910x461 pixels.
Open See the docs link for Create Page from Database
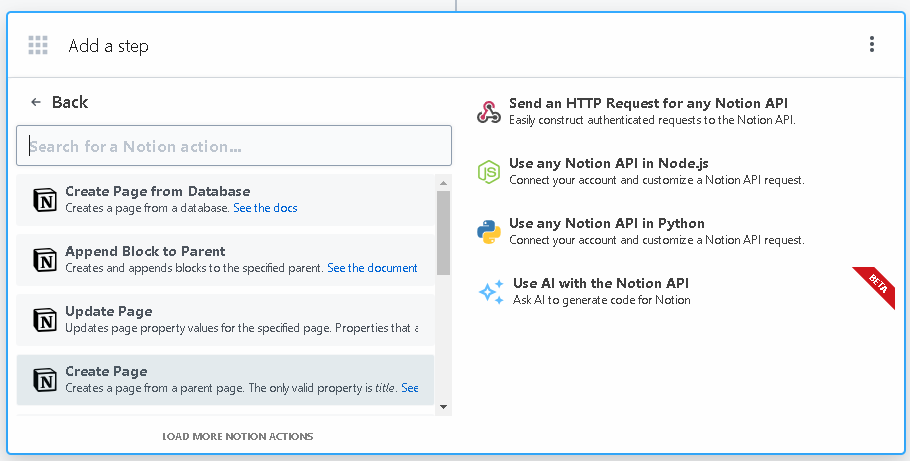point(265,208)
